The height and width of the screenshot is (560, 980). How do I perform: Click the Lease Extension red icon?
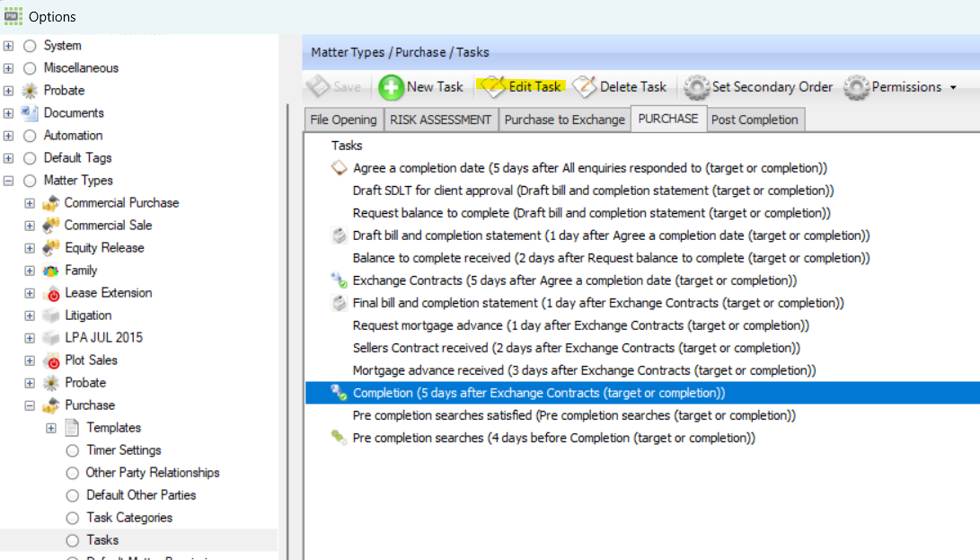coord(51,293)
